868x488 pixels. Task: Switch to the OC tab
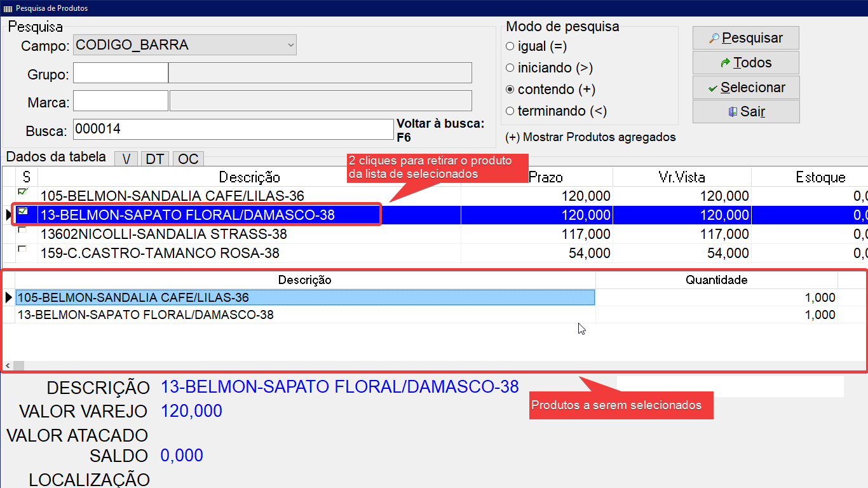[x=188, y=159]
